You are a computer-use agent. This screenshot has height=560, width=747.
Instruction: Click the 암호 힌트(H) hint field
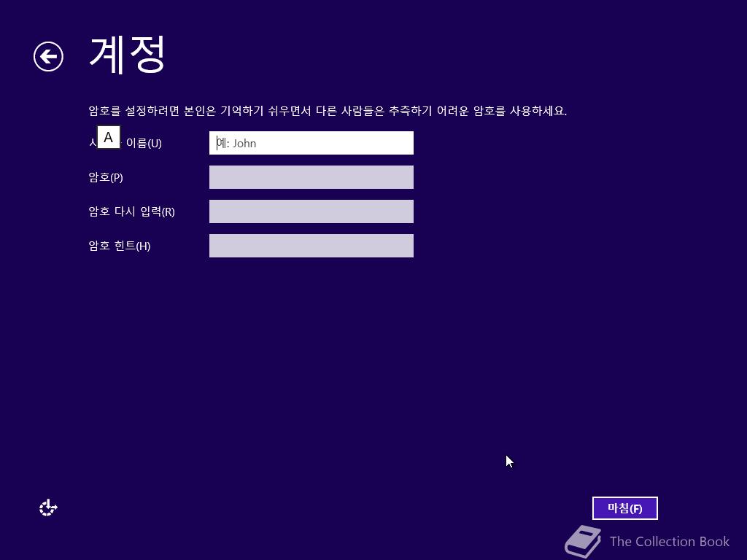point(311,246)
